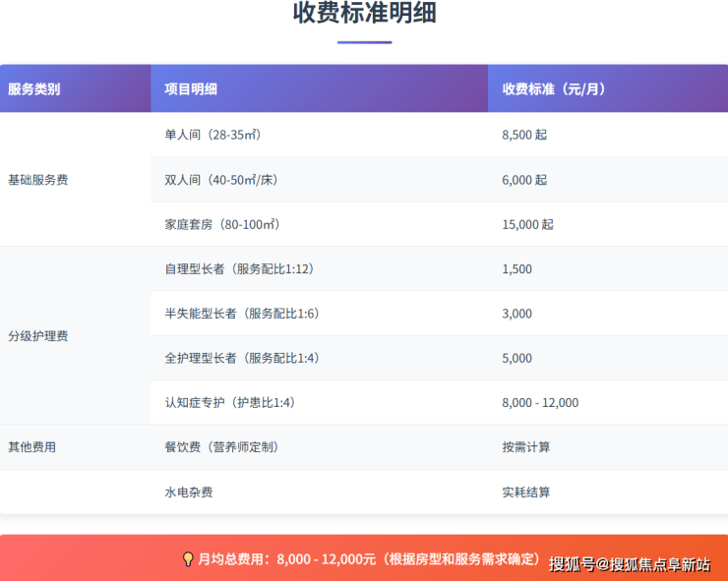Click the 收费标准明细 page title
728x581 pixels.
(364, 14)
